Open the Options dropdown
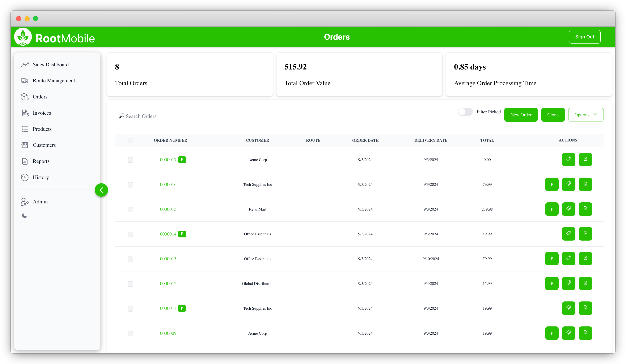 [585, 115]
